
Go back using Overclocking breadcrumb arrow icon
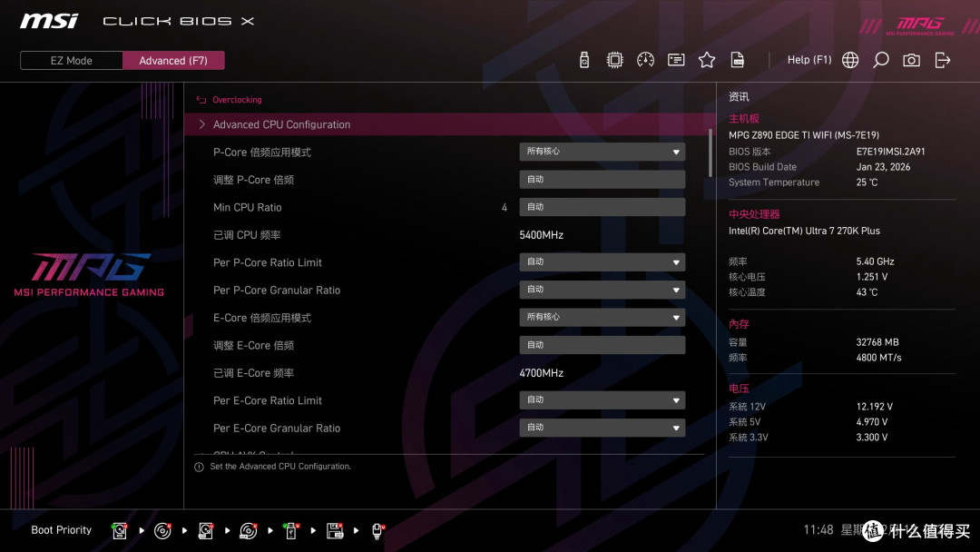(201, 99)
